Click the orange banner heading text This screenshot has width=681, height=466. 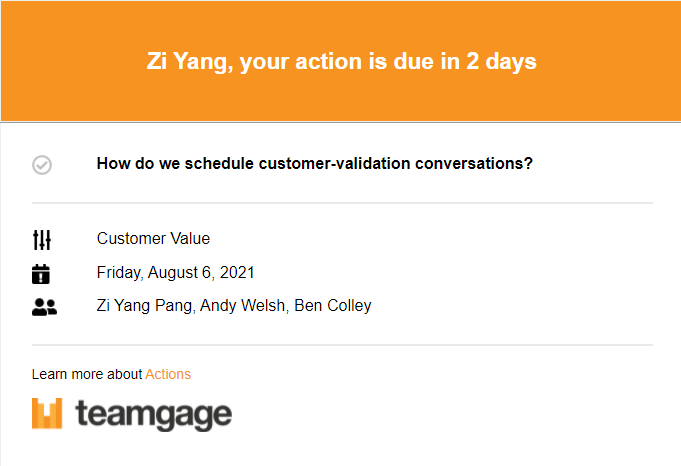click(x=341, y=61)
